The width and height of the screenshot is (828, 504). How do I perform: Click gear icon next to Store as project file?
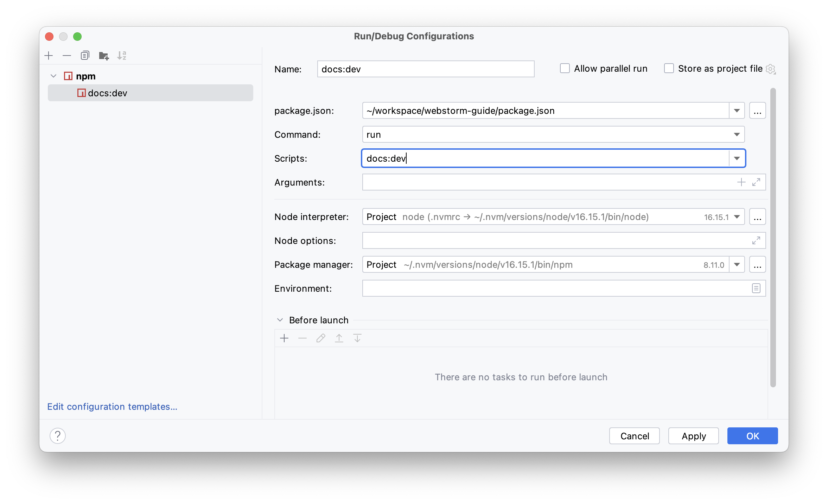pyautogui.click(x=770, y=69)
